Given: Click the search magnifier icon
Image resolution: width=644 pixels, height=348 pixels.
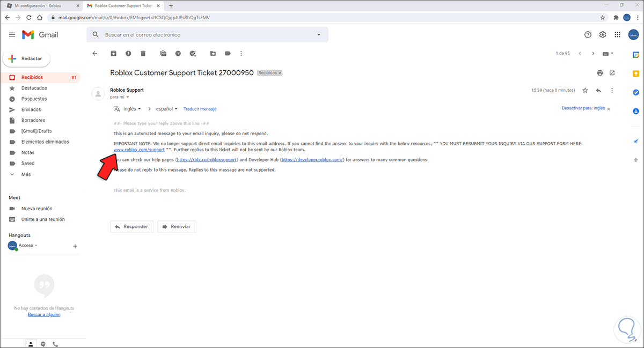Looking at the screenshot, I should [96, 35].
